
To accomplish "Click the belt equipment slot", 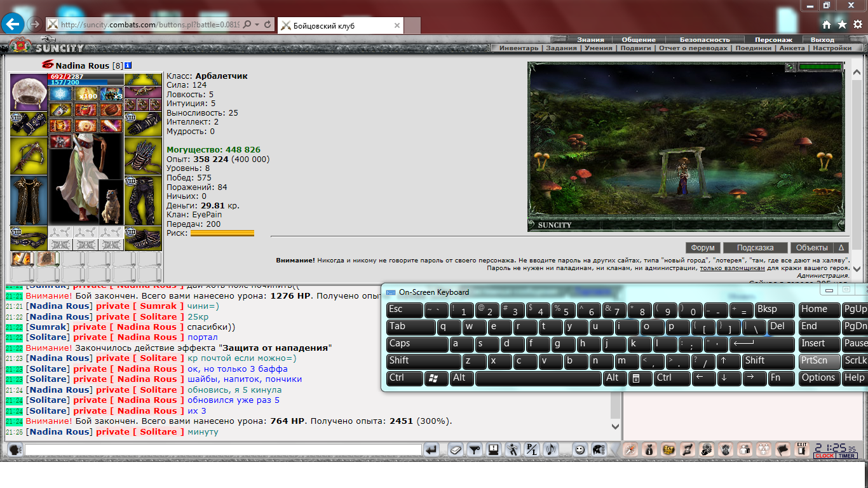I will (29, 238).
